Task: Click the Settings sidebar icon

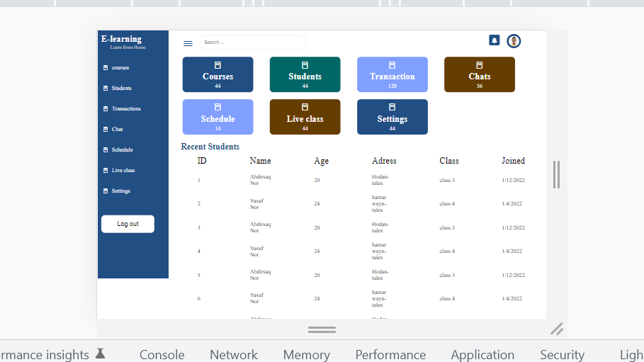Action: [x=106, y=191]
